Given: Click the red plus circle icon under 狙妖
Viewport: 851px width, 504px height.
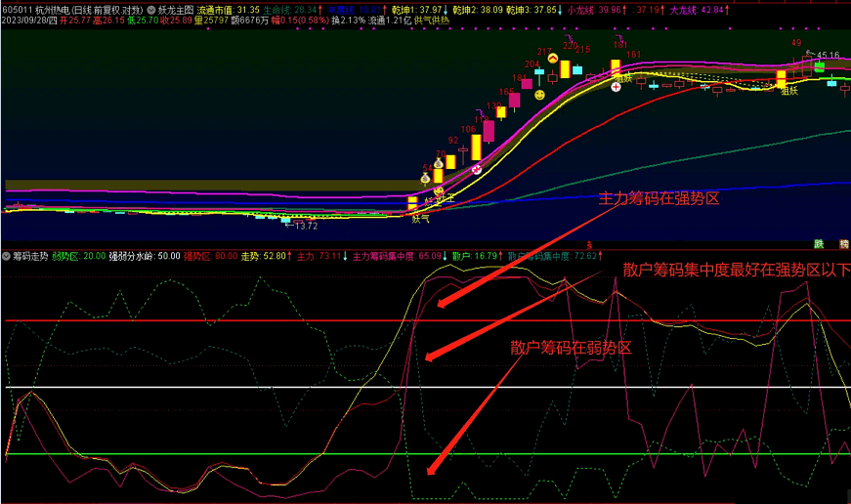Looking at the screenshot, I should click(616, 87).
